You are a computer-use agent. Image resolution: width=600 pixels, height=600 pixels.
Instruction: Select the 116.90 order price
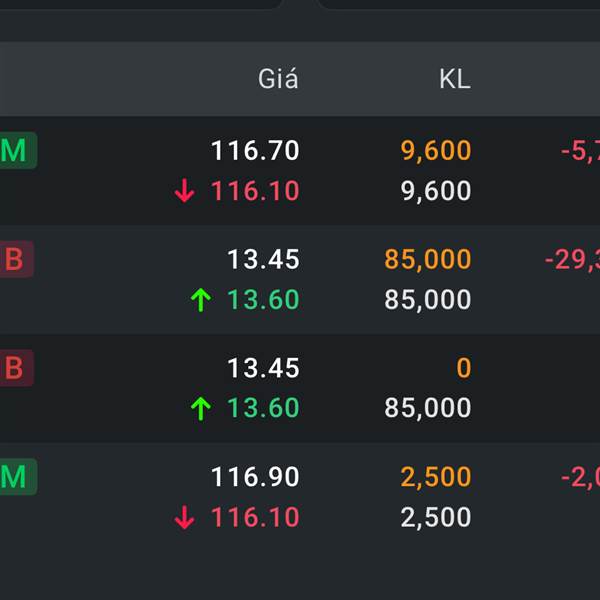(x=255, y=477)
